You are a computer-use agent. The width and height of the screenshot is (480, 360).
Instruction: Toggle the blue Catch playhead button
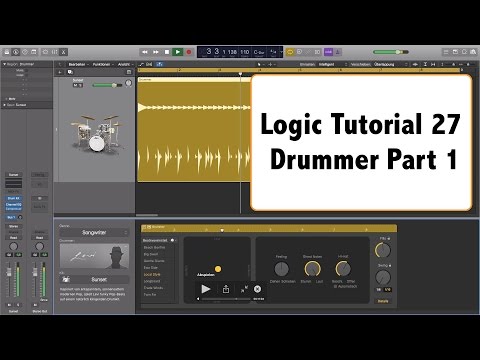click(159, 64)
